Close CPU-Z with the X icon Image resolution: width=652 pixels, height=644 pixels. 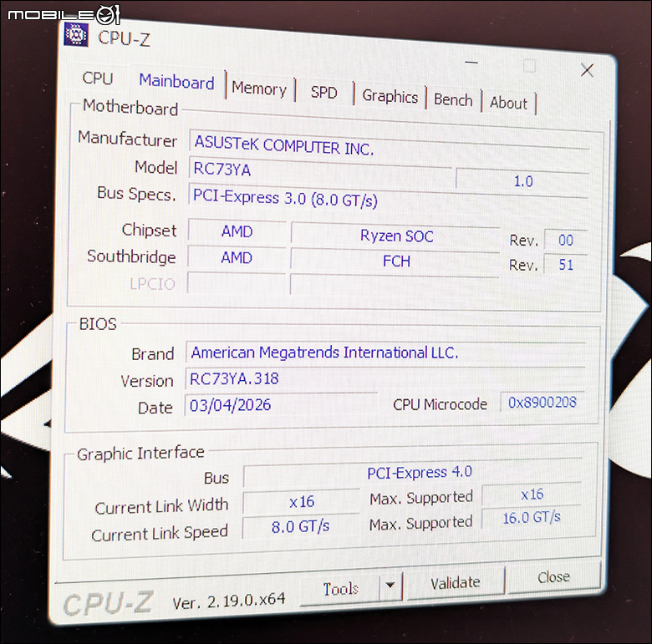[x=587, y=70]
